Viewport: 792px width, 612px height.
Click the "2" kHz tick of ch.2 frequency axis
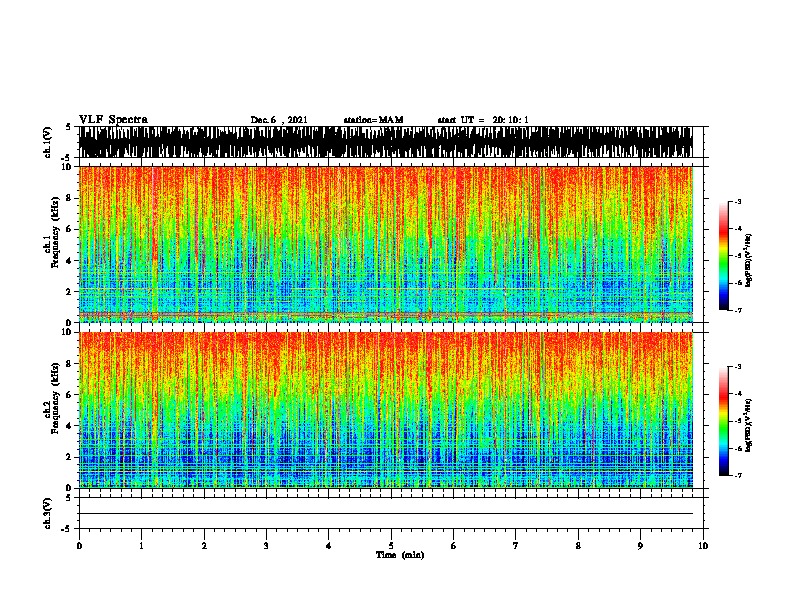pyautogui.click(x=70, y=457)
